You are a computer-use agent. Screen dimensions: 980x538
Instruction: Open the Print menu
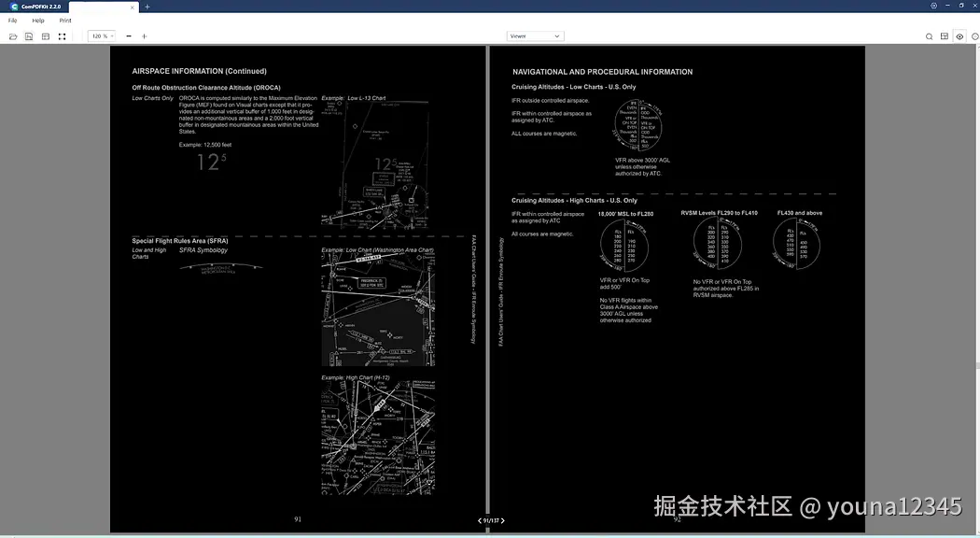pyautogui.click(x=65, y=21)
